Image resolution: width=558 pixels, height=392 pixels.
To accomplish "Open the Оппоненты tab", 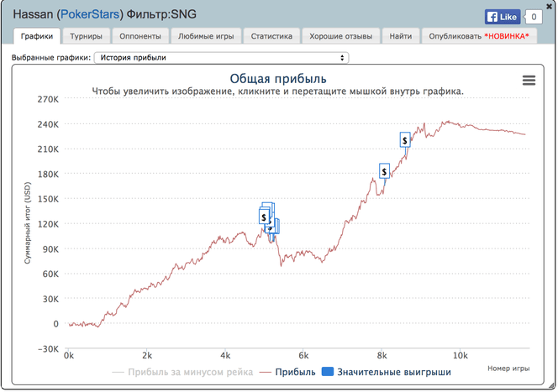I will [x=140, y=36].
